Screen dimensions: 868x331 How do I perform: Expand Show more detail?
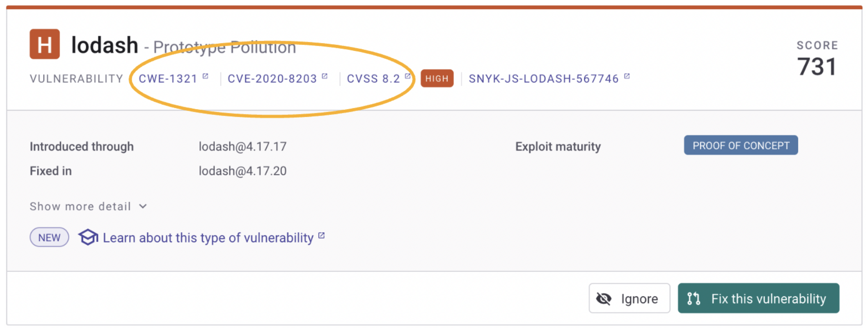click(x=80, y=206)
